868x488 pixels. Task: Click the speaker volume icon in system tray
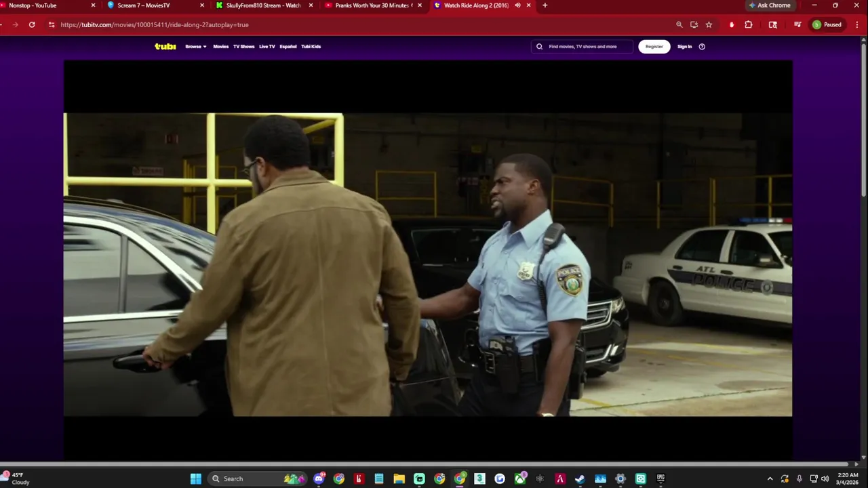825,479
